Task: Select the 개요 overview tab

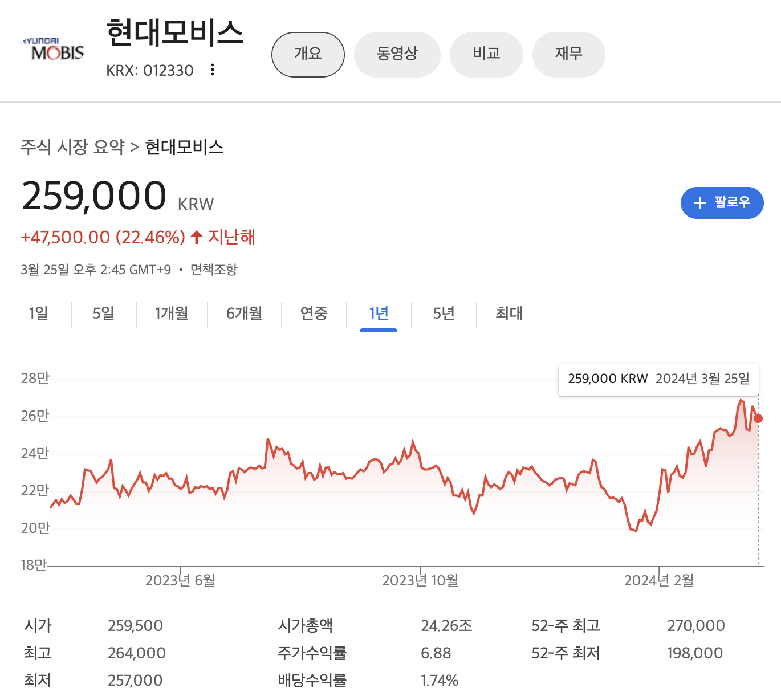Action: (x=308, y=54)
